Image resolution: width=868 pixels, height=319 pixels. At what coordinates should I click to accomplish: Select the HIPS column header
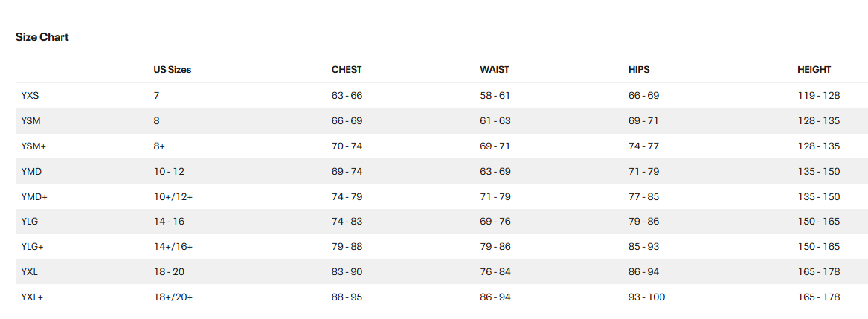point(639,70)
